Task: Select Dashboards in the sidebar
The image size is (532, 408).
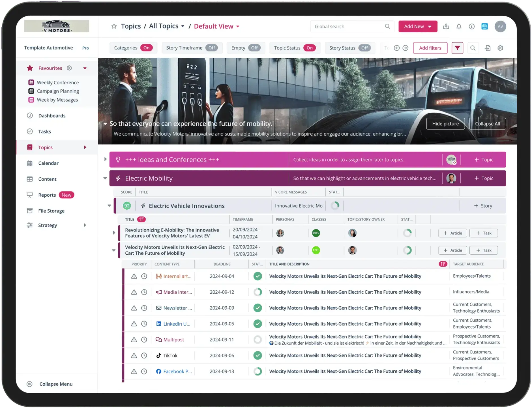Action: click(x=52, y=115)
